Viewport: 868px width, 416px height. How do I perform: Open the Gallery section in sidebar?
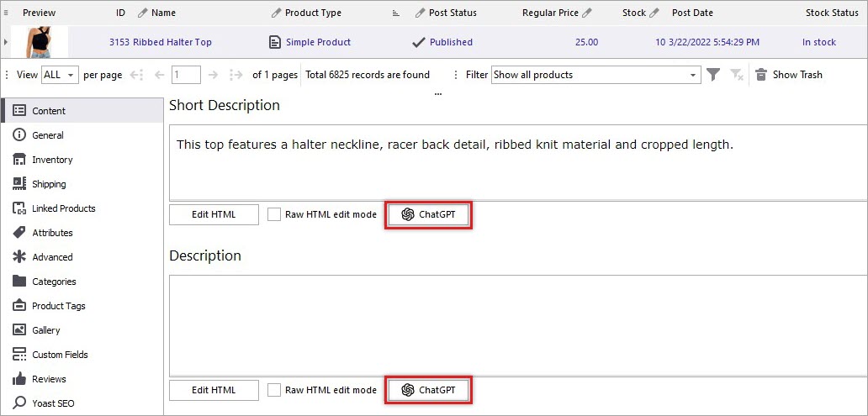click(x=46, y=330)
